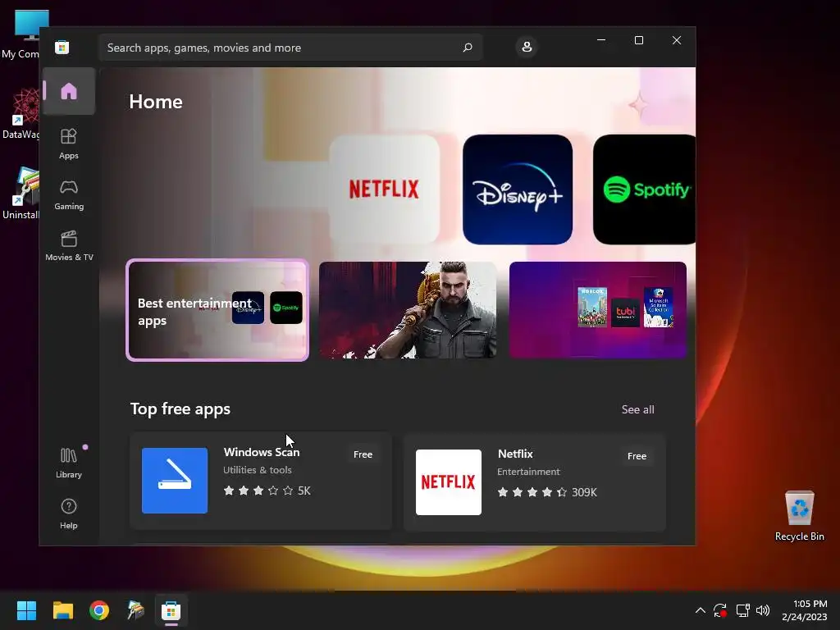Click See all for Top free apps
The height and width of the screenshot is (630, 840).
point(637,409)
